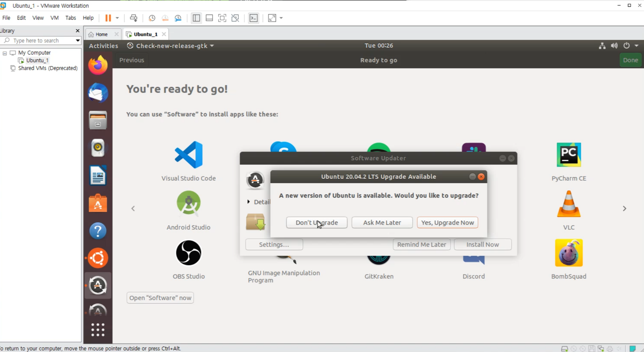
Task: Click Open "Software" now button
Action: 160,298
